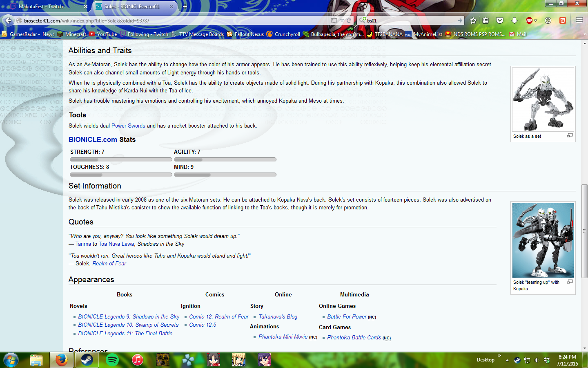Open a new tab with plus button
The image size is (588, 368).
coord(185,7)
